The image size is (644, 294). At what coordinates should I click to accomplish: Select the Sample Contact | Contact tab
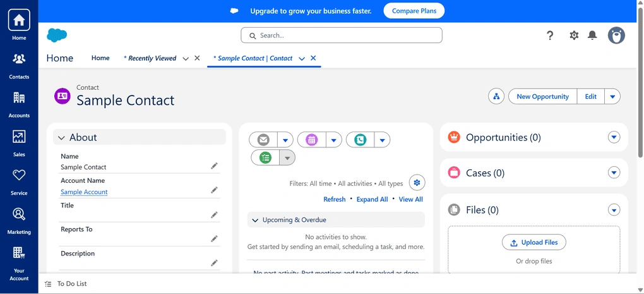pyautogui.click(x=253, y=58)
